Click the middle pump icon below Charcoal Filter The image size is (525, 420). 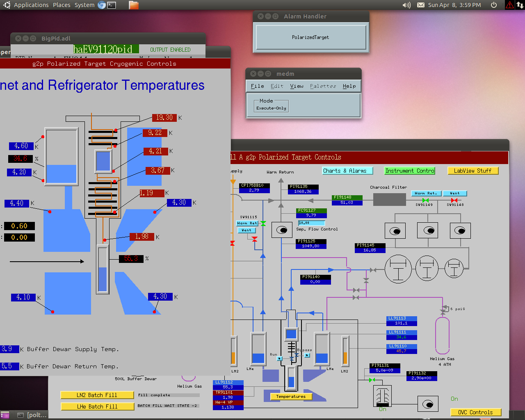pyautogui.click(x=427, y=231)
